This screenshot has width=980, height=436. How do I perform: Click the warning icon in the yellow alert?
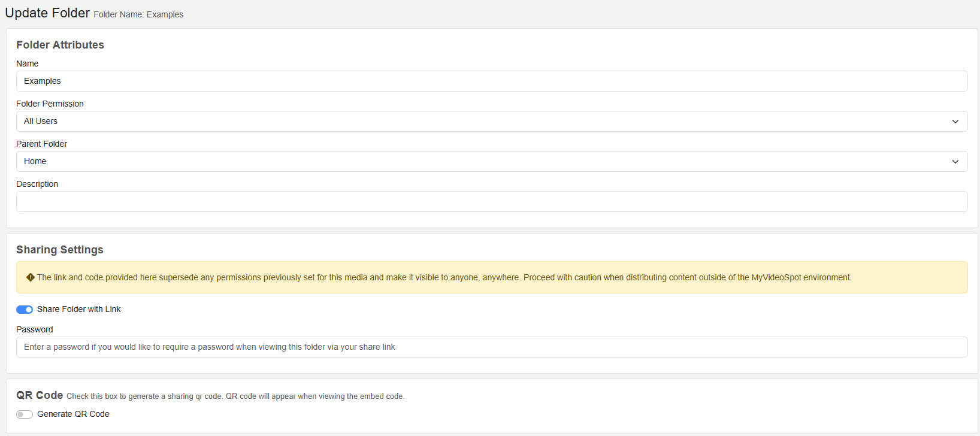(30, 277)
